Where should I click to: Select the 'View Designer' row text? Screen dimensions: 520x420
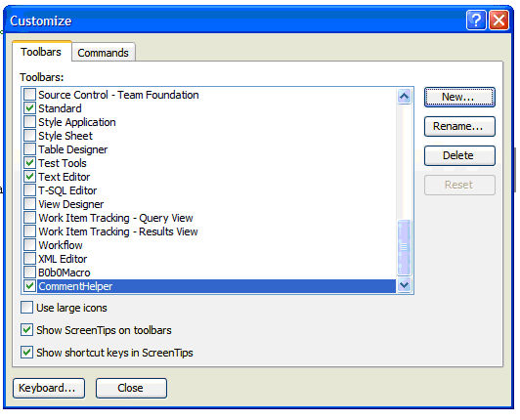tap(71, 204)
